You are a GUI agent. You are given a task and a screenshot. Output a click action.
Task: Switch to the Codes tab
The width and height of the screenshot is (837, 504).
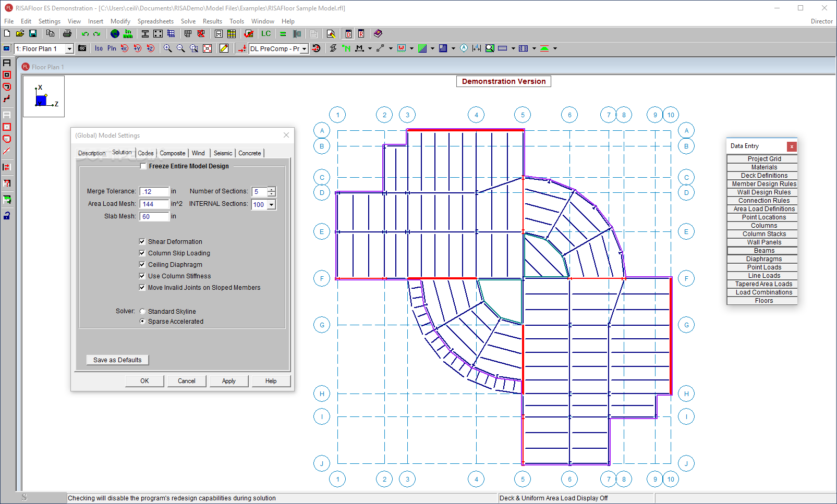[146, 153]
